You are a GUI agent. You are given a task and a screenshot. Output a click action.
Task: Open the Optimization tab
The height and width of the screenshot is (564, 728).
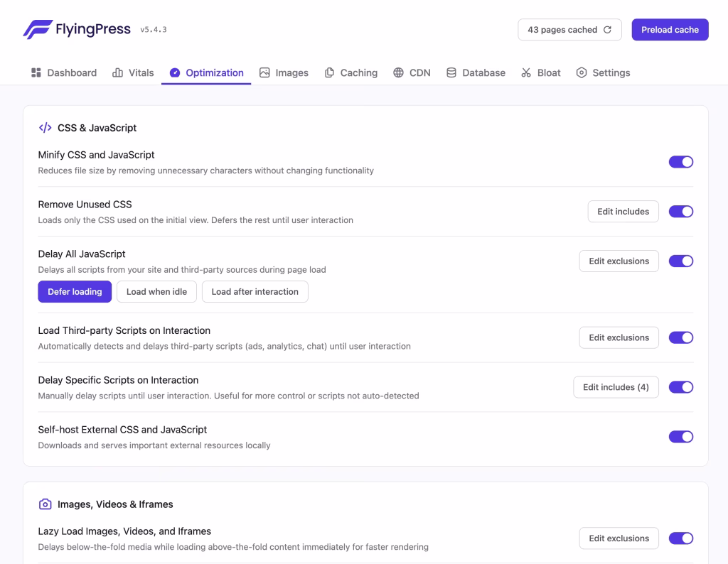(206, 72)
